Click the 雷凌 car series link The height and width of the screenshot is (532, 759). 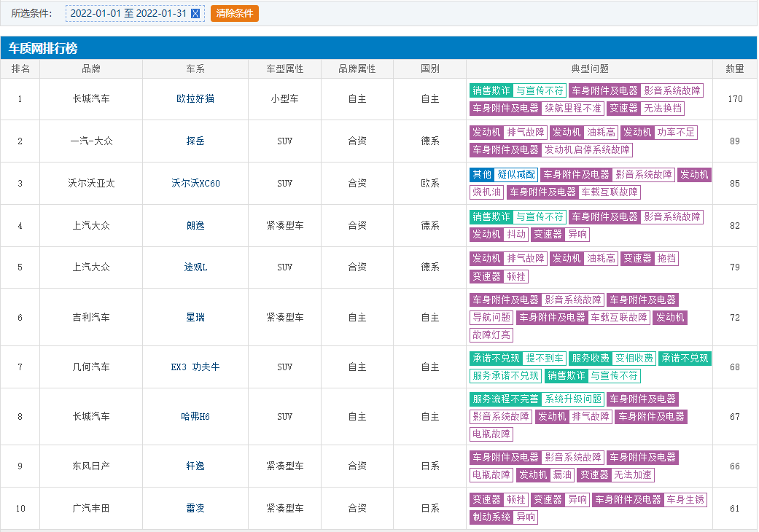(195, 509)
